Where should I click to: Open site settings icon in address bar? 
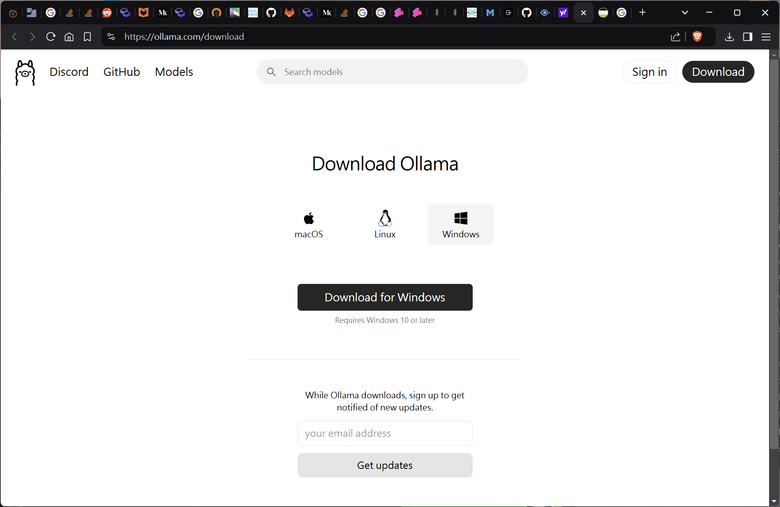point(111,37)
